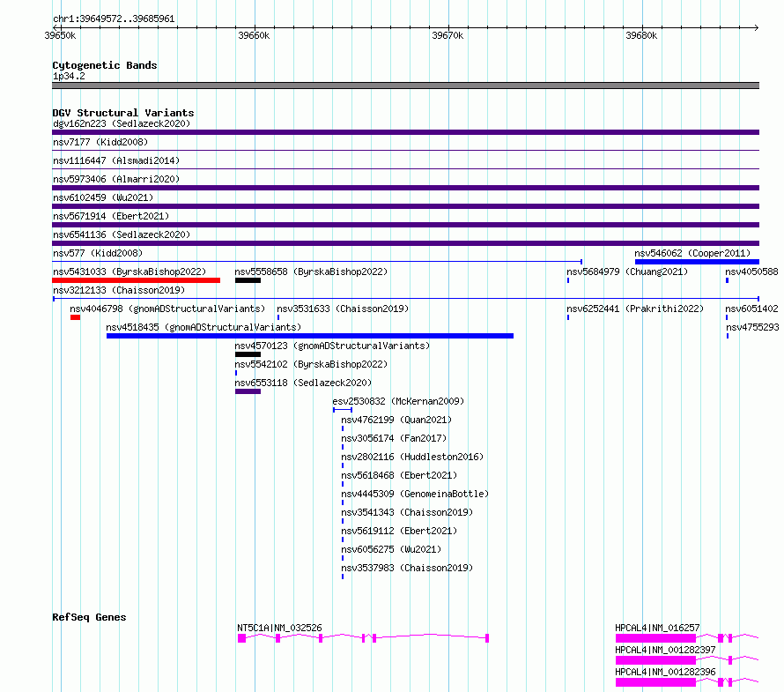784x692 pixels.
Task: Open variant nsv7177 (Kidd2008)
Action: [x=100, y=142]
